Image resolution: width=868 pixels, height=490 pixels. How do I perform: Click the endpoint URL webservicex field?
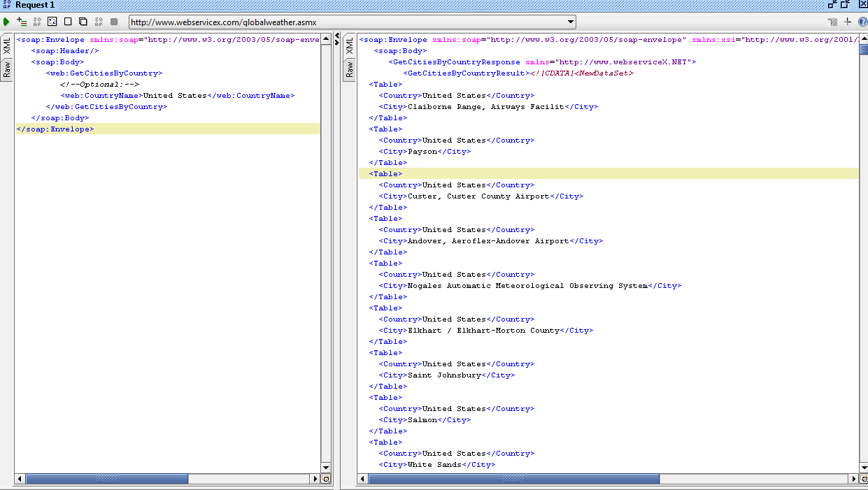tap(347, 22)
